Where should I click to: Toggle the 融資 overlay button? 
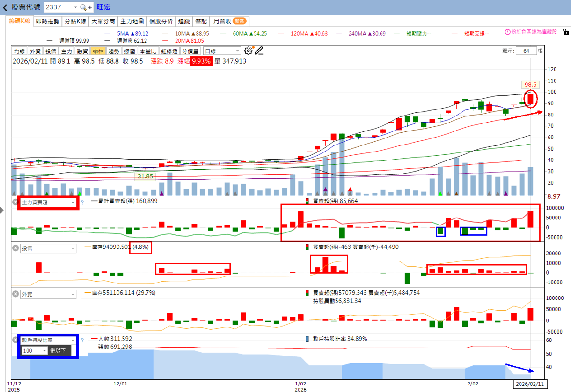83,51
